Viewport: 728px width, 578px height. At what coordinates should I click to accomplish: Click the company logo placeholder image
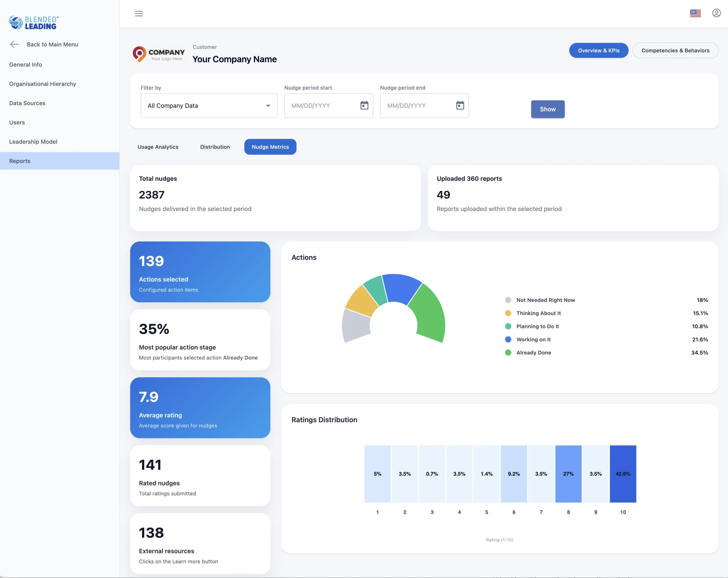(158, 54)
